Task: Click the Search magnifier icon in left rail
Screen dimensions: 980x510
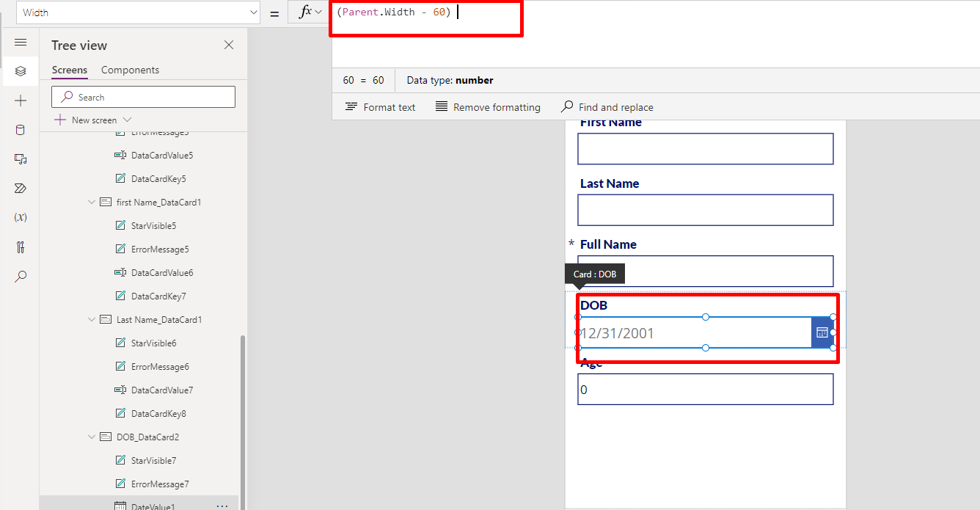Action: (21, 276)
